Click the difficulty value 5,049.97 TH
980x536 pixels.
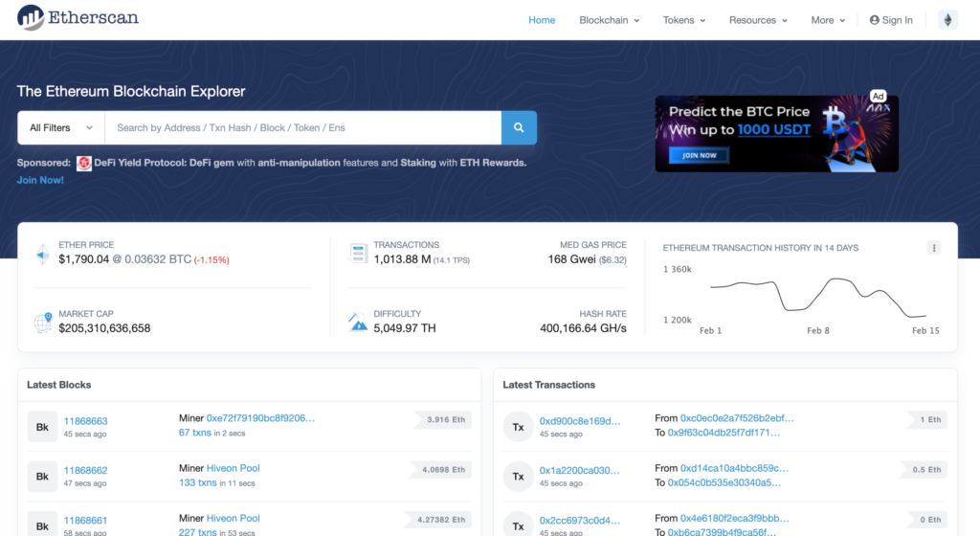pyautogui.click(x=405, y=328)
